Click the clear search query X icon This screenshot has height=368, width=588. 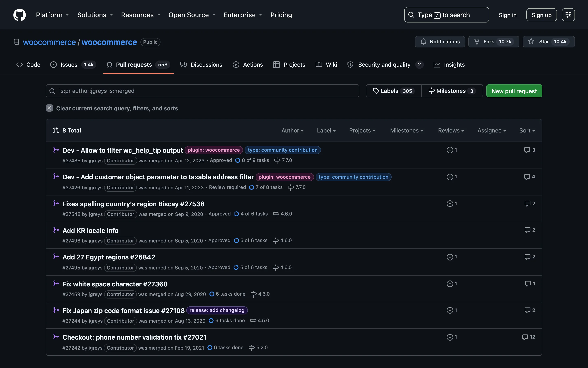(x=49, y=108)
